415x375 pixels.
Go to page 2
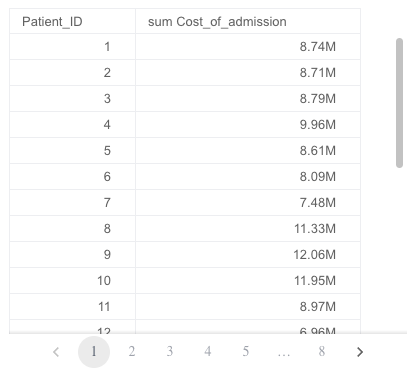click(x=132, y=352)
